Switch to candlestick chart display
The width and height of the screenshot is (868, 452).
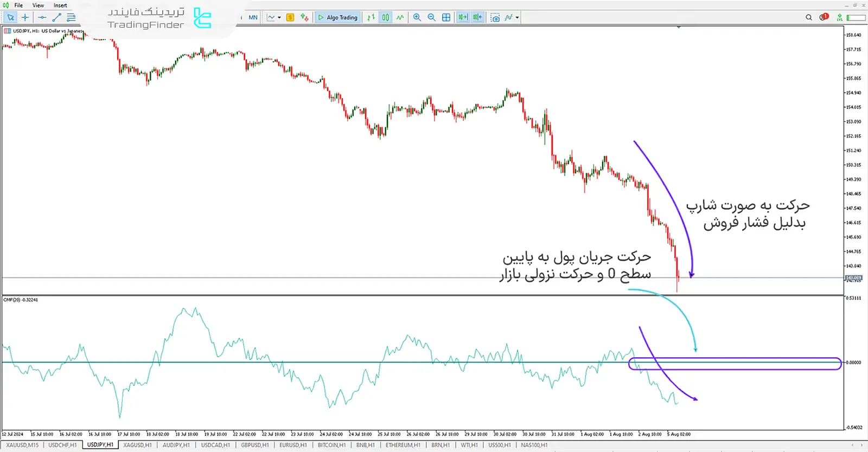point(385,17)
